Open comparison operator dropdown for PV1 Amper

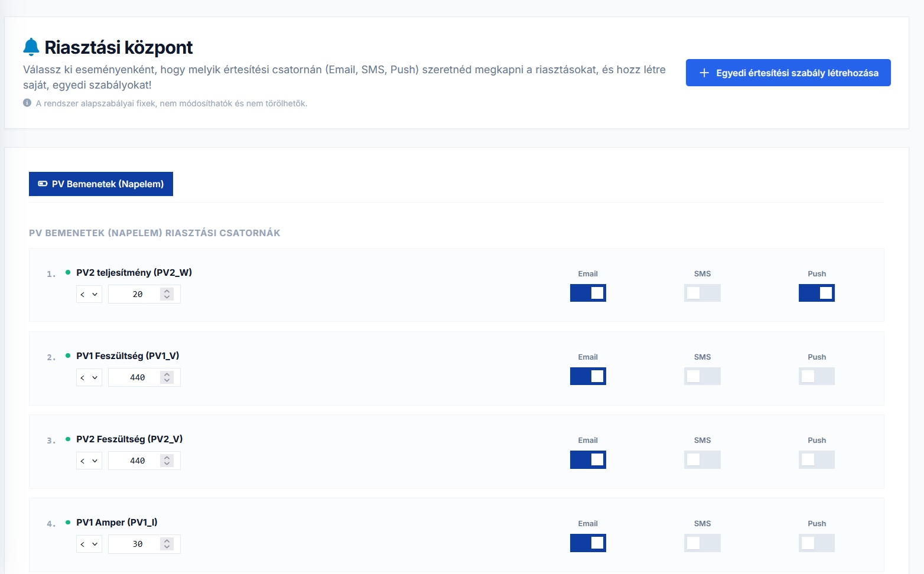coord(89,544)
